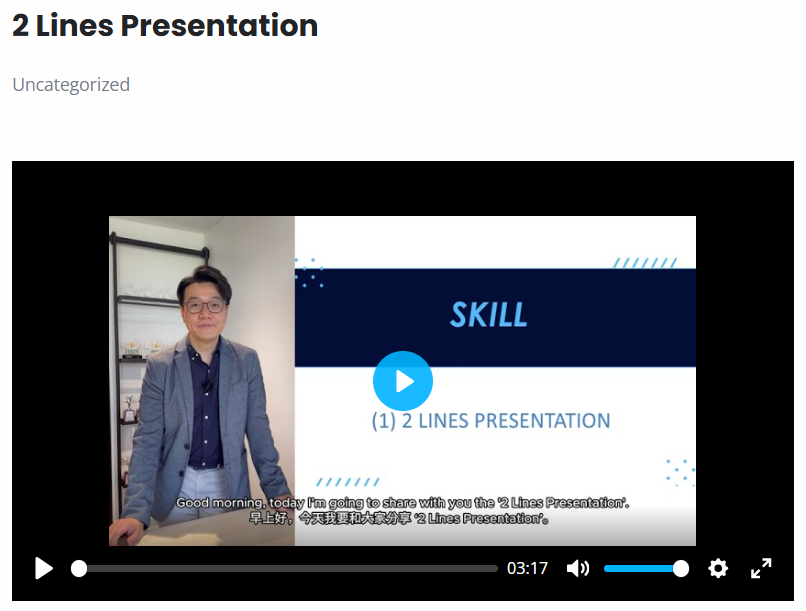Open video settings gear menu
Viewport: 806px width, 611px height.
coord(718,568)
